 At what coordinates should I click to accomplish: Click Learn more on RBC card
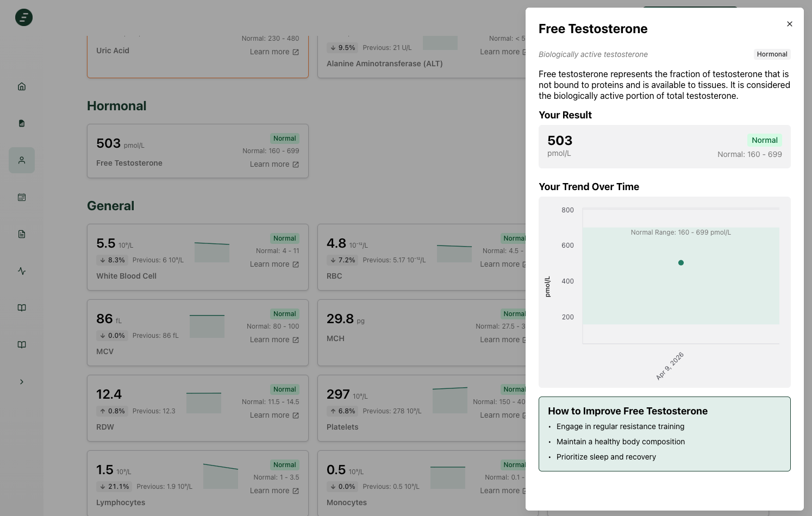pos(503,265)
